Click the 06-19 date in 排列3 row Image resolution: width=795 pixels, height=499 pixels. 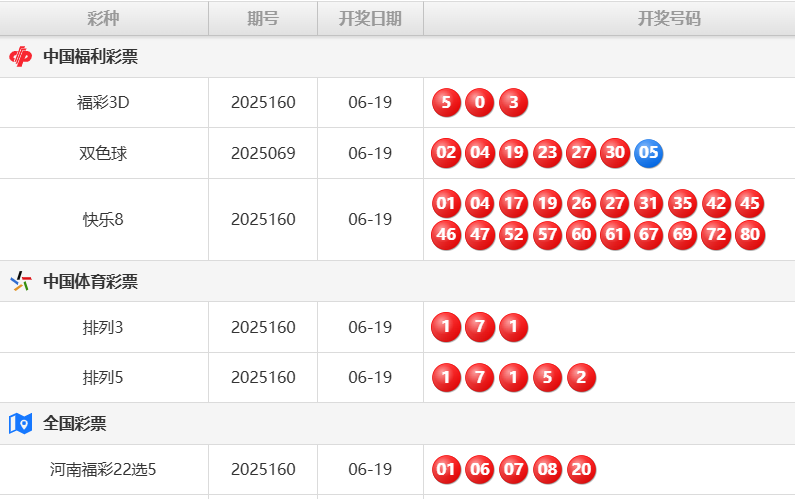tap(370, 327)
